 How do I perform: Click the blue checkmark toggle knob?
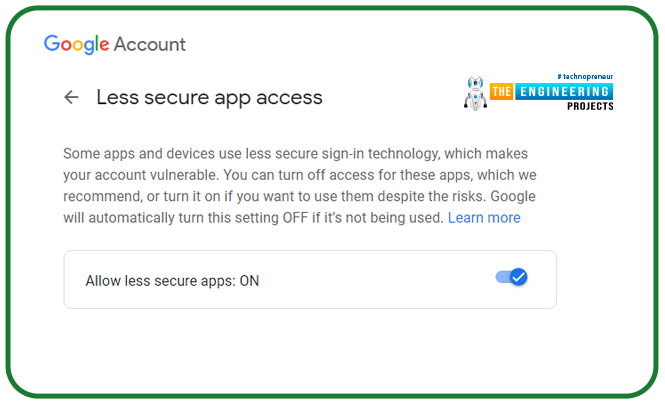518,277
